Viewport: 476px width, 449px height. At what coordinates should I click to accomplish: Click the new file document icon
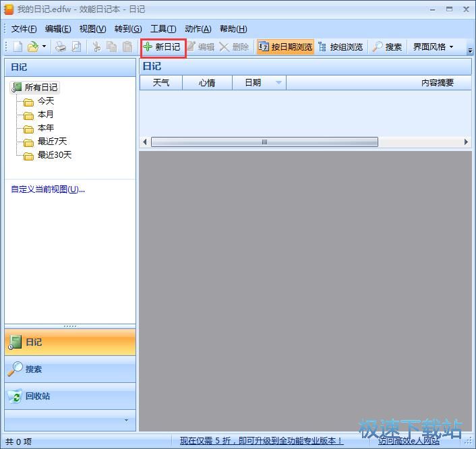point(18,47)
